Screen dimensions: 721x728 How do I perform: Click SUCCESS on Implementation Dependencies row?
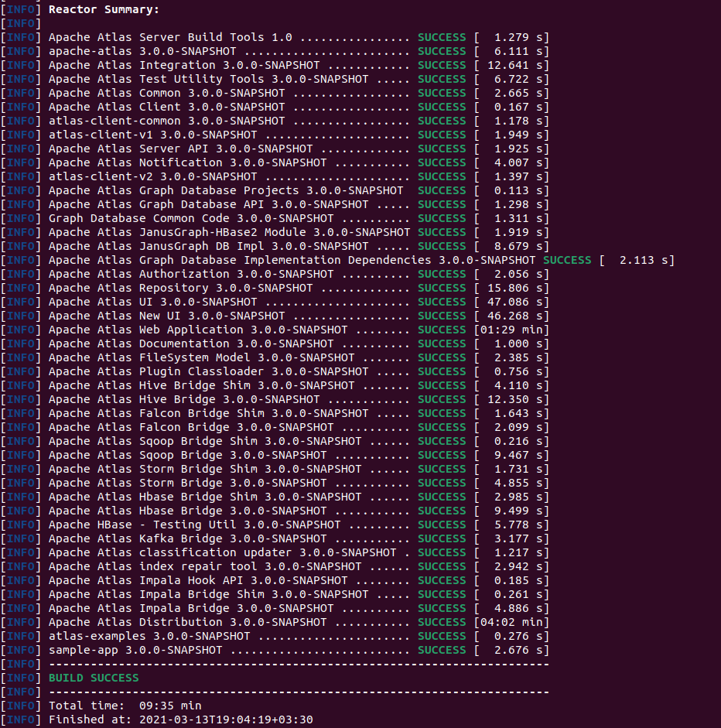(567, 260)
